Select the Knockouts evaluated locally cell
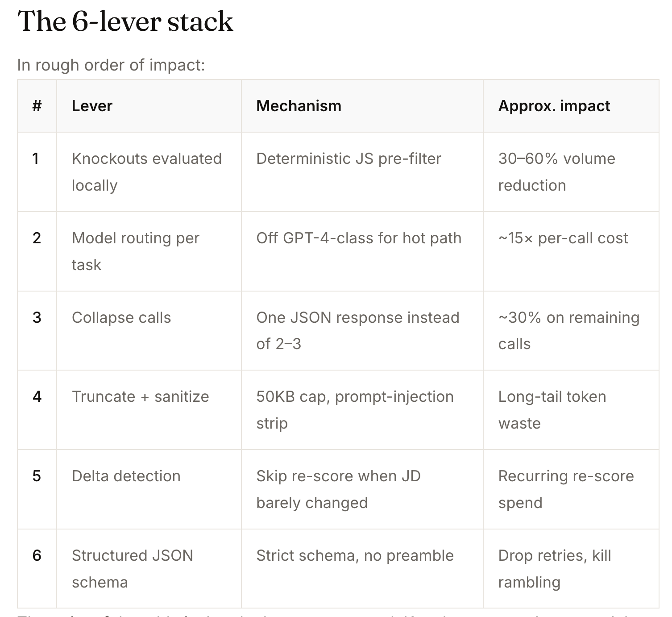The image size is (672, 617). [149, 172]
